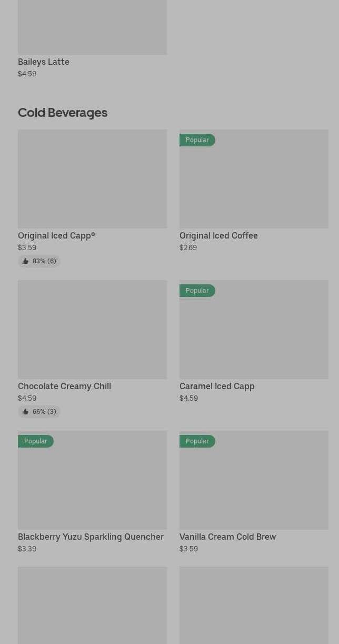Click Blackberry Yuzu Sparkling Quencher title

pyautogui.click(x=91, y=537)
